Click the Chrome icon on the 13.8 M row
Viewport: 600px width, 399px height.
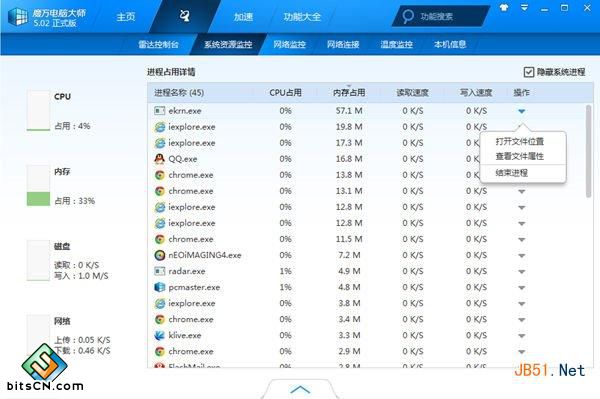point(160,175)
